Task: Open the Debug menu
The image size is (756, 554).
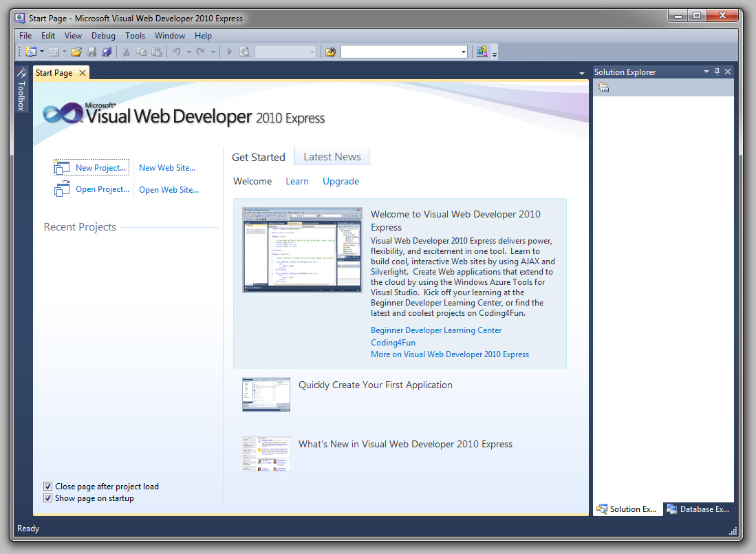Action: pyautogui.click(x=103, y=36)
